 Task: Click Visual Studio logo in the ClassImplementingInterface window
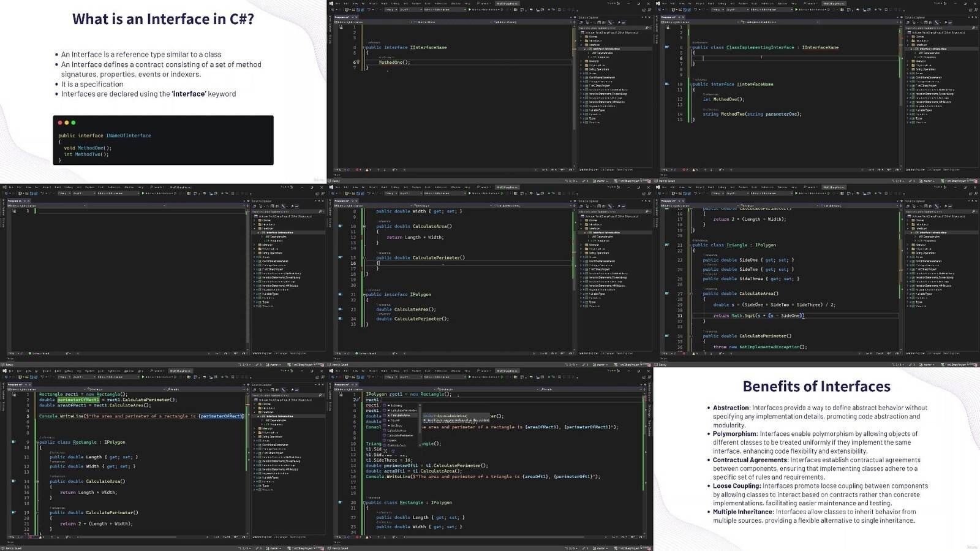[x=660, y=4]
